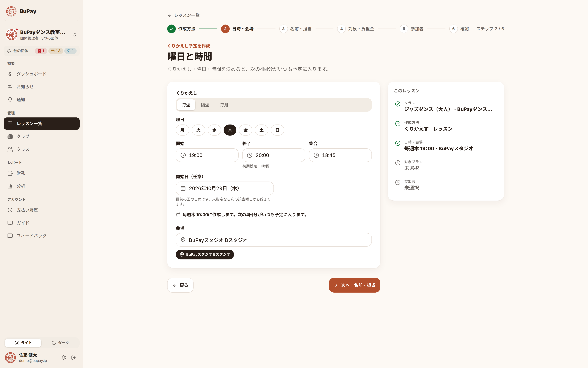The width and height of the screenshot is (588, 368).
Task: Click the logout icon beside 佐藤 健太
Action: pyautogui.click(x=74, y=358)
